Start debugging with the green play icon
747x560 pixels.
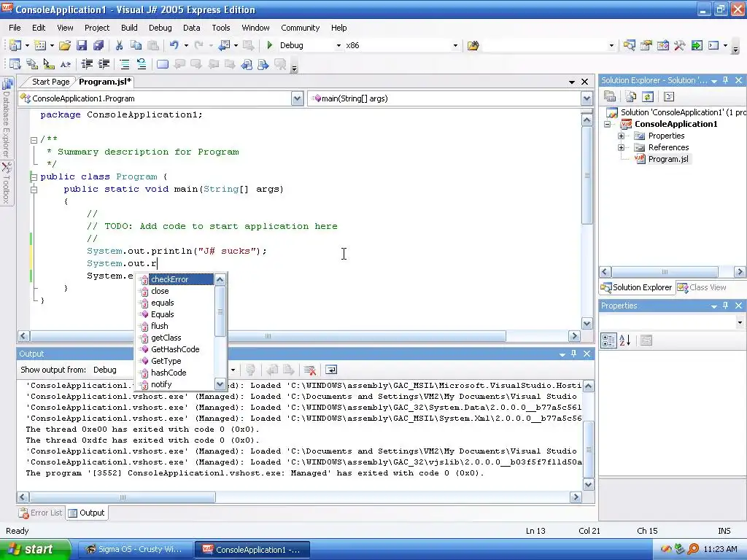(x=270, y=45)
